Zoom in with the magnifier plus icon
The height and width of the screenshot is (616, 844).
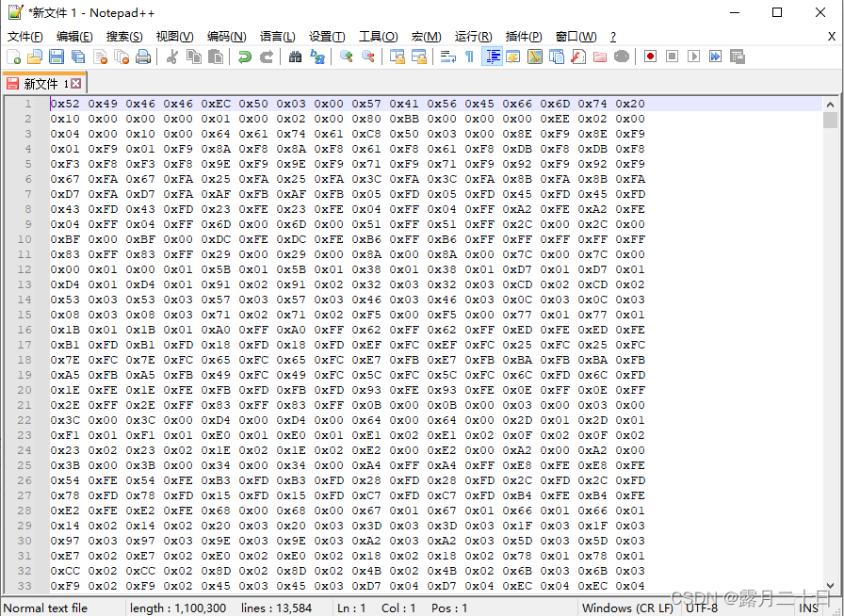[346, 57]
